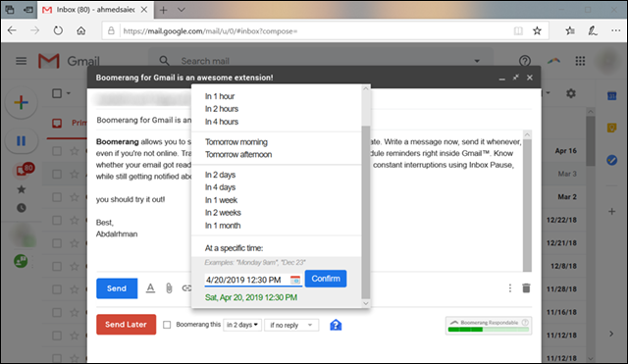Click the Boomerang Respondable meter bar
Viewport: 628px width, 364px height.
489,329
